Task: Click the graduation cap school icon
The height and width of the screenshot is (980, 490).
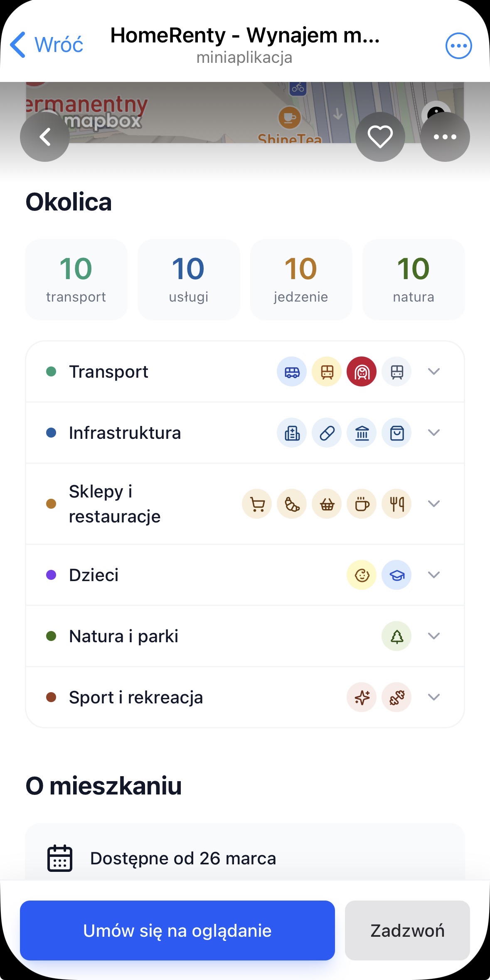Action: [x=397, y=575]
